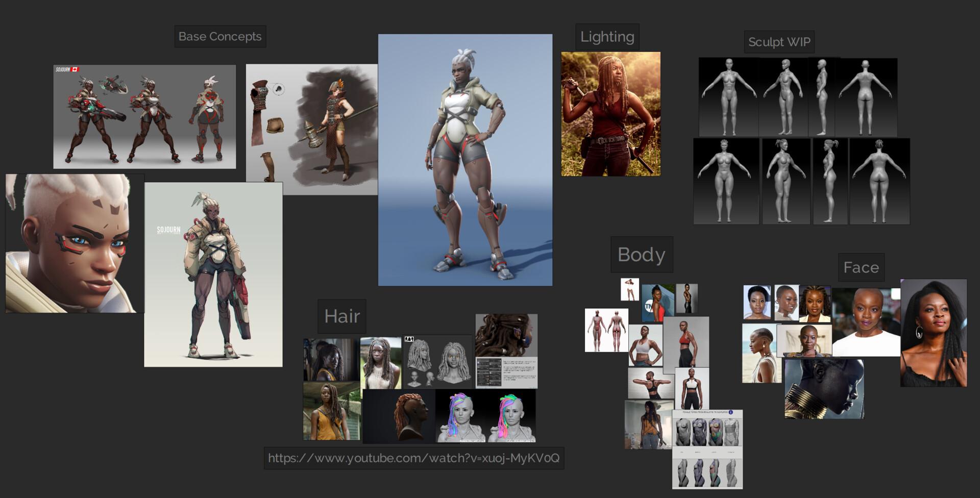Select the close-up beaded dreadlocks render
The image size is (980, 498).
pyautogui.click(x=506, y=335)
